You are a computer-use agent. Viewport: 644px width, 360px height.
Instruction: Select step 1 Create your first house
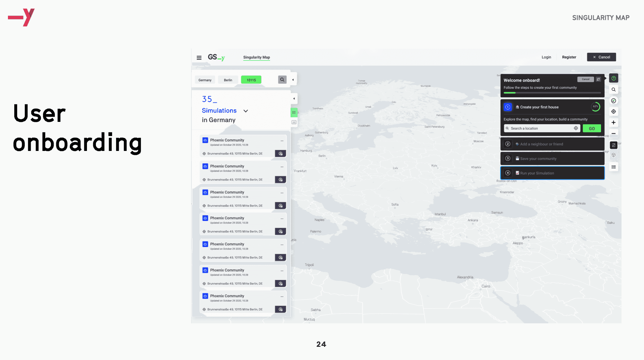[552, 107]
